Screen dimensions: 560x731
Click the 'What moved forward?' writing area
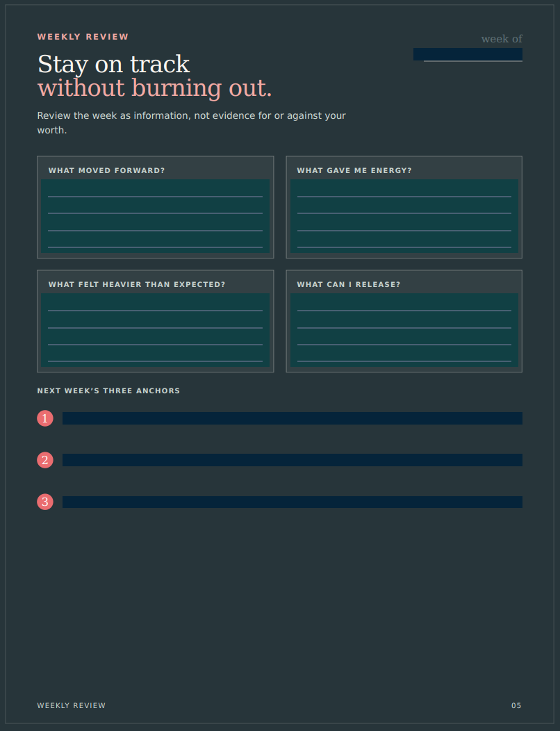[155, 216]
